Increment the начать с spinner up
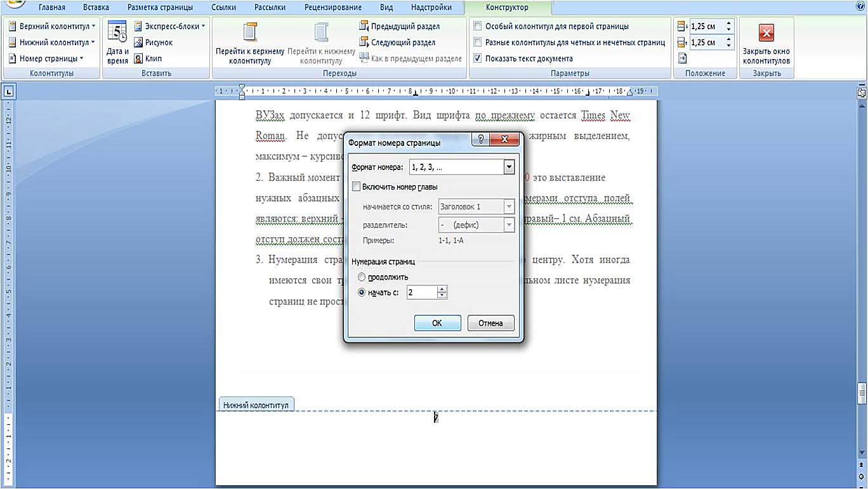Viewport: 868px width, 489px height. click(442, 289)
